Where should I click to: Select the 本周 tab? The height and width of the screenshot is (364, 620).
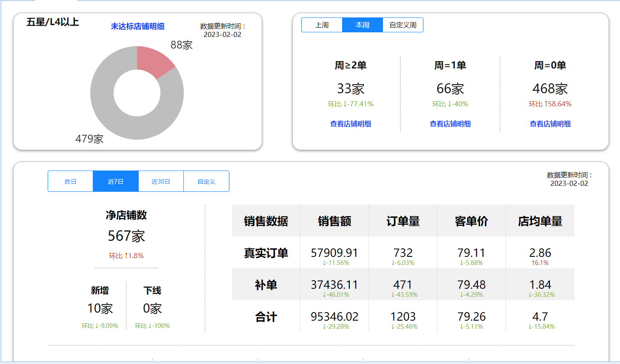coord(363,25)
